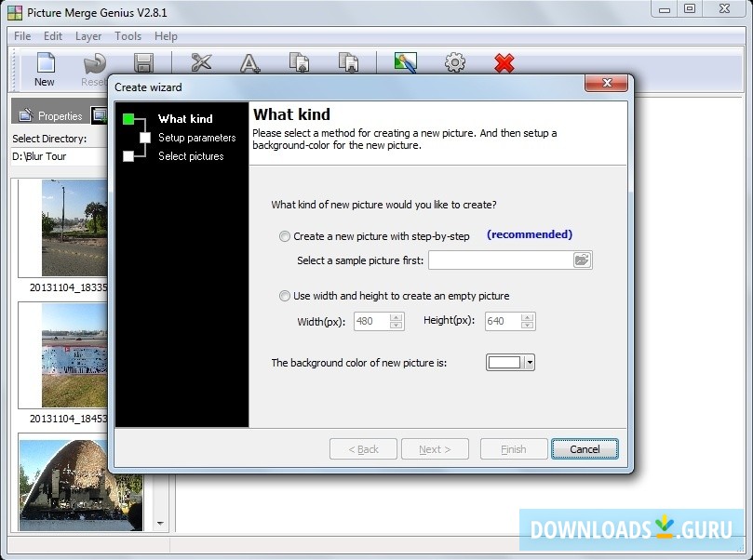The height and width of the screenshot is (560, 753).
Task: Open the gear Settings toolbar icon
Action: [x=455, y=62]
